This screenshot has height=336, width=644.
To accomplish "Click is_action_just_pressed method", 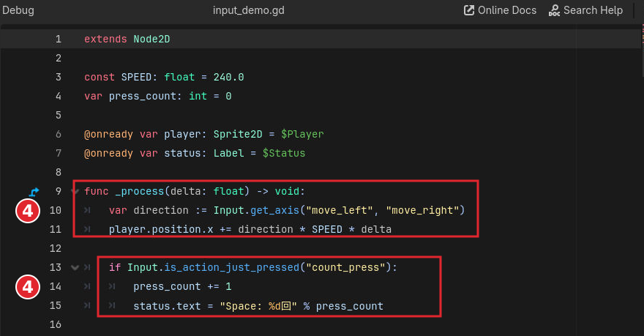I will (232, 267).
